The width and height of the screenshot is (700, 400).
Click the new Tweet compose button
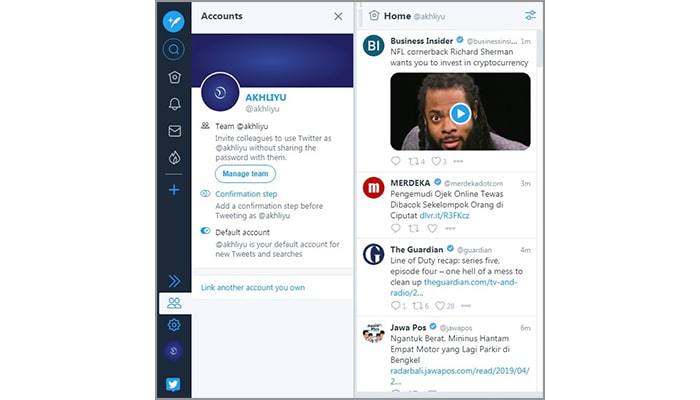(x=174, y=21)
